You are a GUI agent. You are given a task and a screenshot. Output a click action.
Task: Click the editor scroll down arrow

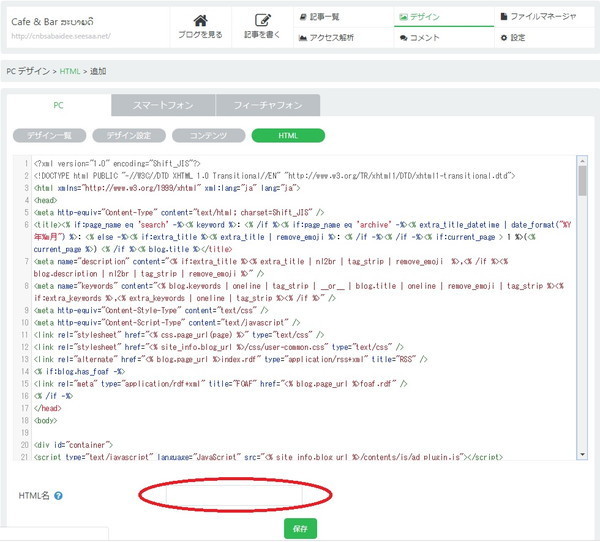(582, 454)
